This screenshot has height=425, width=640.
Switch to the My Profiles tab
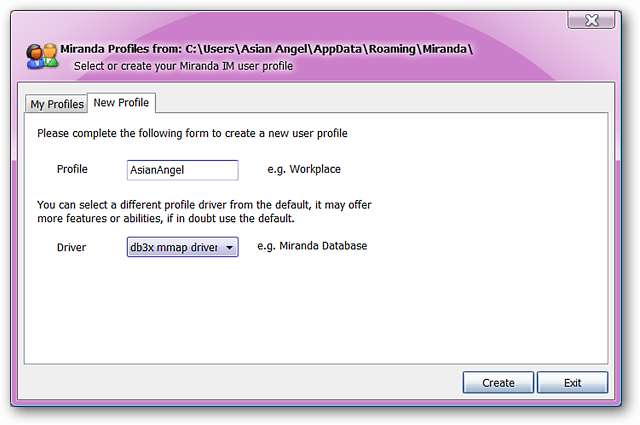click(56, 104)
